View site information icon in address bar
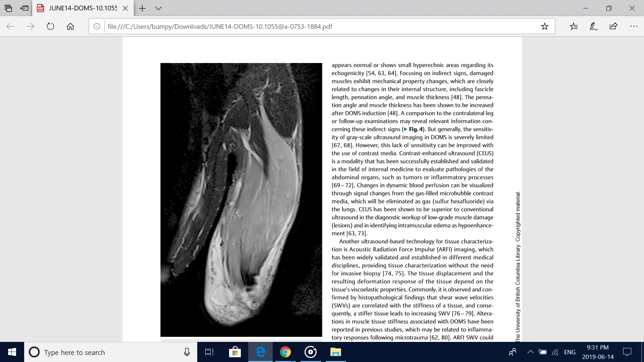This screenshot has height=362, width=644. pyautogui.click(x=97, y=26)
